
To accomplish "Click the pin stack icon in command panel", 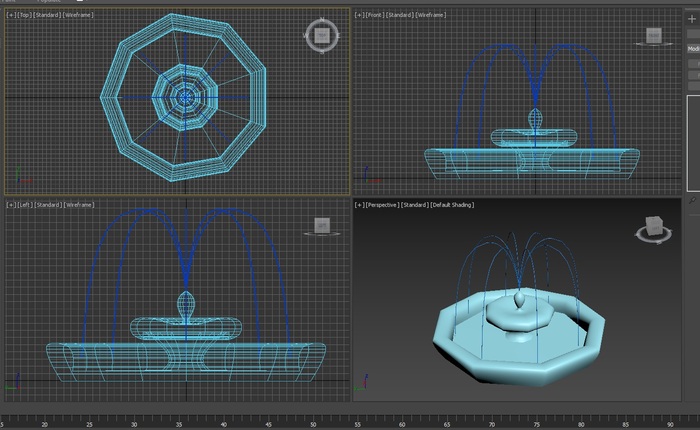I will click(692, 202).
